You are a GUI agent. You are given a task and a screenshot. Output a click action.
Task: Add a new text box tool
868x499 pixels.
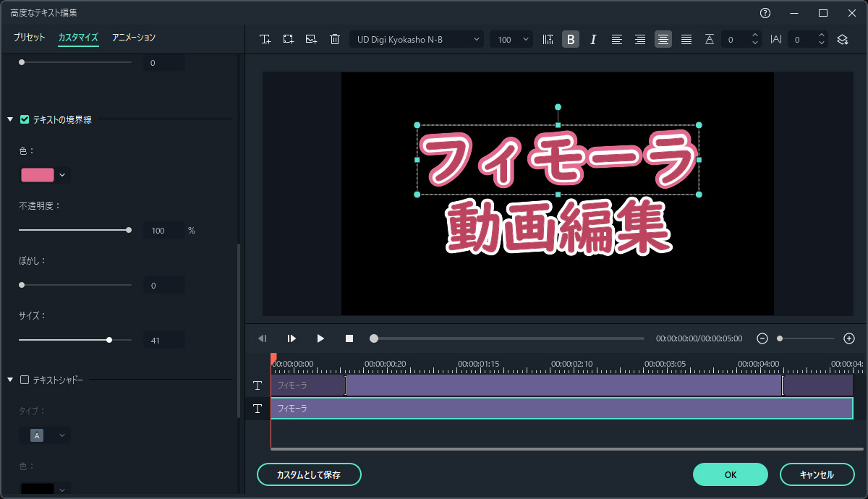coord(265,40)
